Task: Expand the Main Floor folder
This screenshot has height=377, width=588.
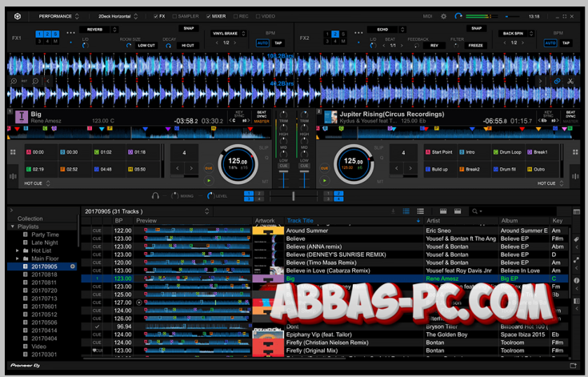Action: coord(18,259)
